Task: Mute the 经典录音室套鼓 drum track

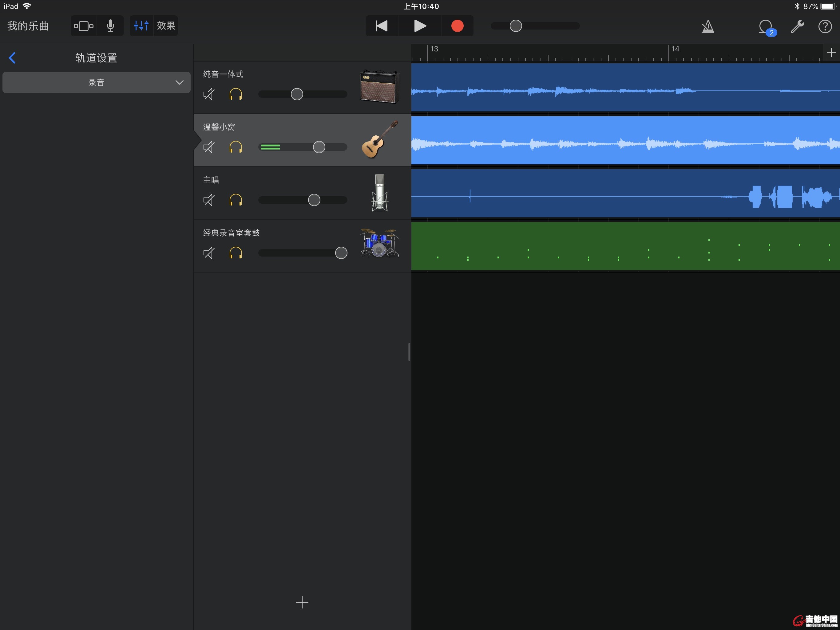Action: (209, 253)
